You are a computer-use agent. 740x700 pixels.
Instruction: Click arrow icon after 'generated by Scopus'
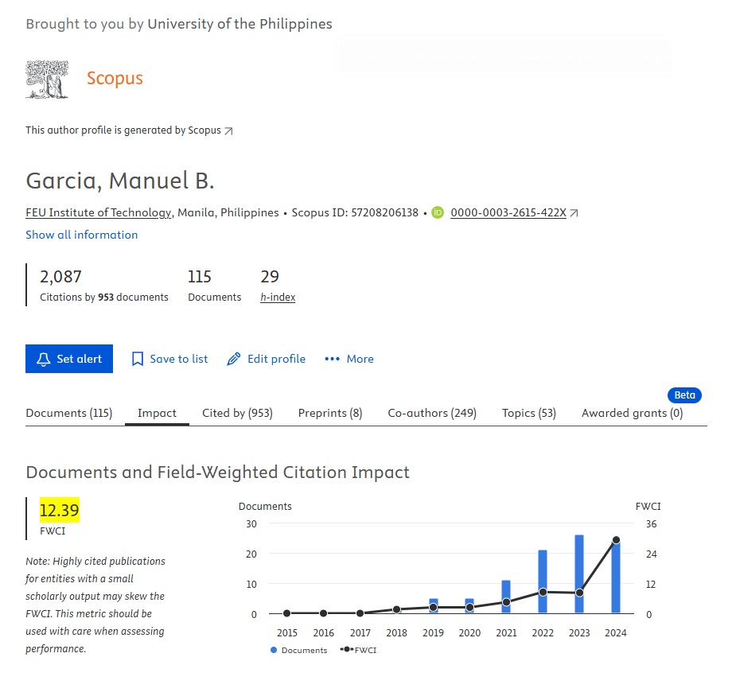230,130
